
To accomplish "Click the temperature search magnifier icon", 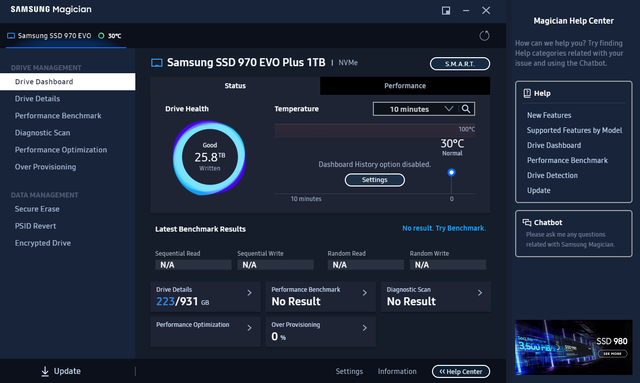I will coord(466,109).
